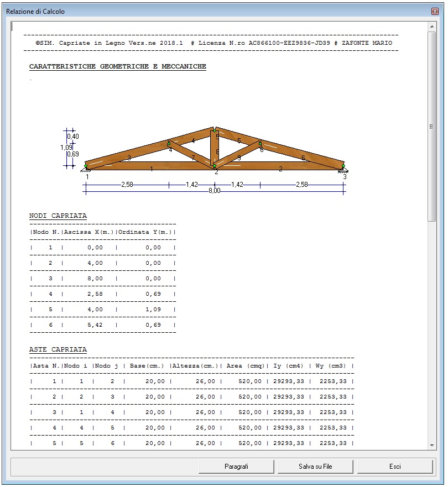
Task: Click the ASTE CAPRIATA heading
Action: point(58,350)
